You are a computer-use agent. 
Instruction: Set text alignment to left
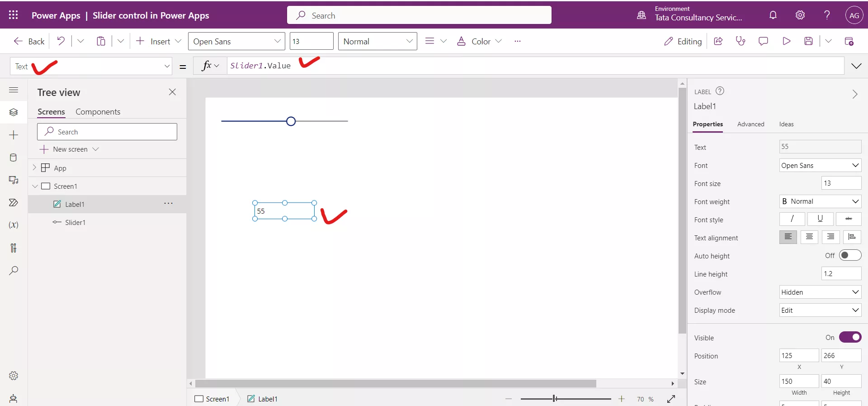(788, 237)
